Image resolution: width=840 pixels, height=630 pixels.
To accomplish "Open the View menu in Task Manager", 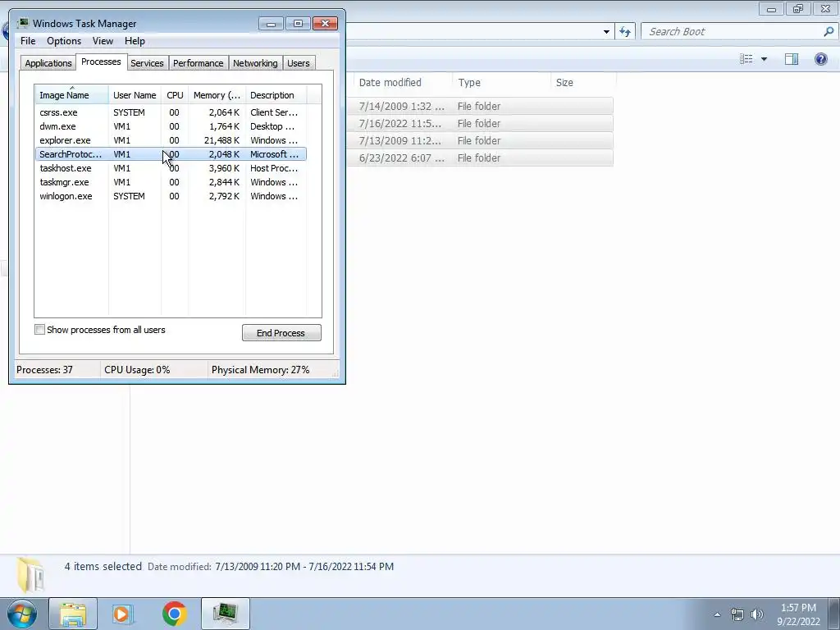I will click(x=103, y=41).
